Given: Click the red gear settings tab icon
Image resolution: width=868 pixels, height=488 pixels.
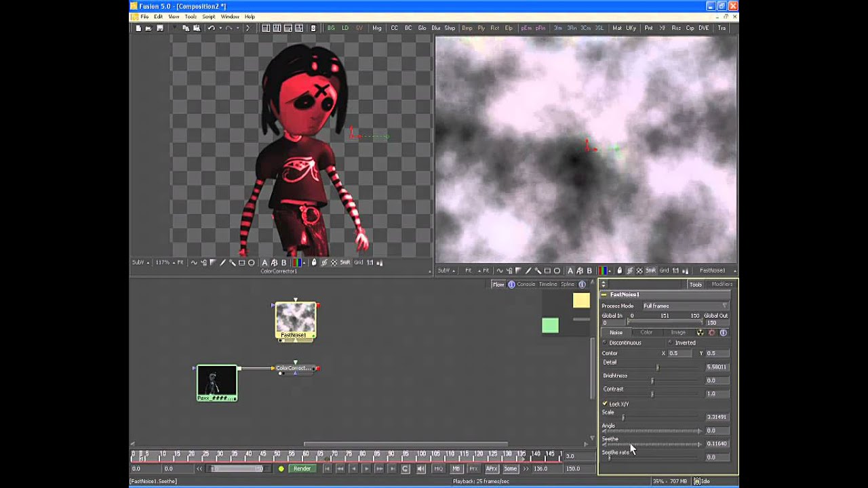Looking at the screenshot, I should point(711,332).
